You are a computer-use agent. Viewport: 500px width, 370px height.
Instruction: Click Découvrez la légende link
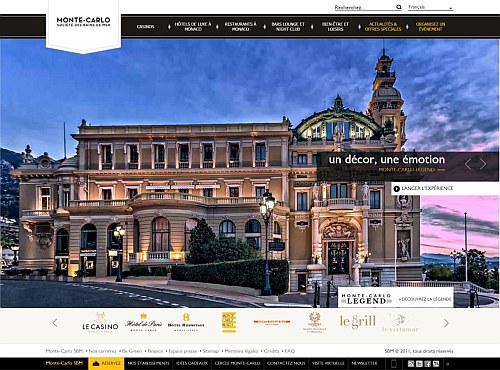click(x=425, y=299)
